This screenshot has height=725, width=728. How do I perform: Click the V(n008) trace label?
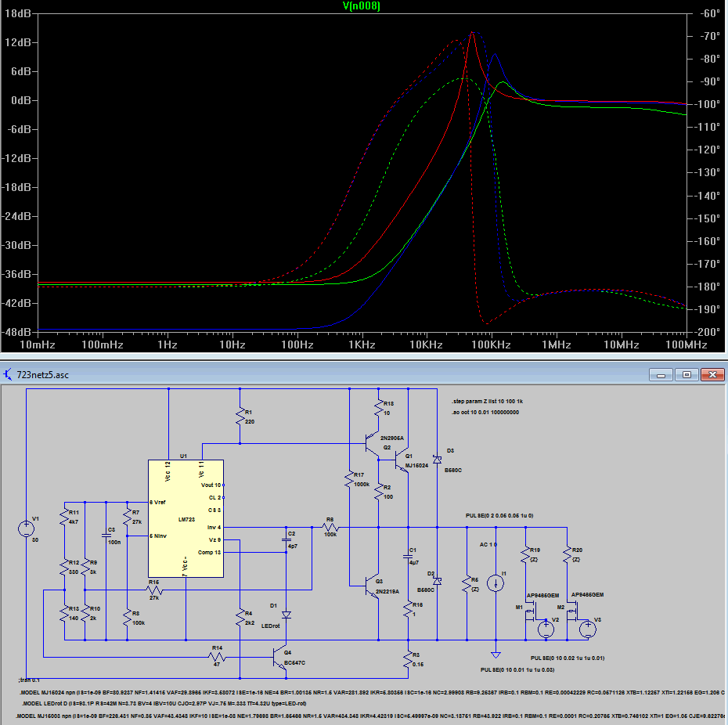(x=361, y=6)
